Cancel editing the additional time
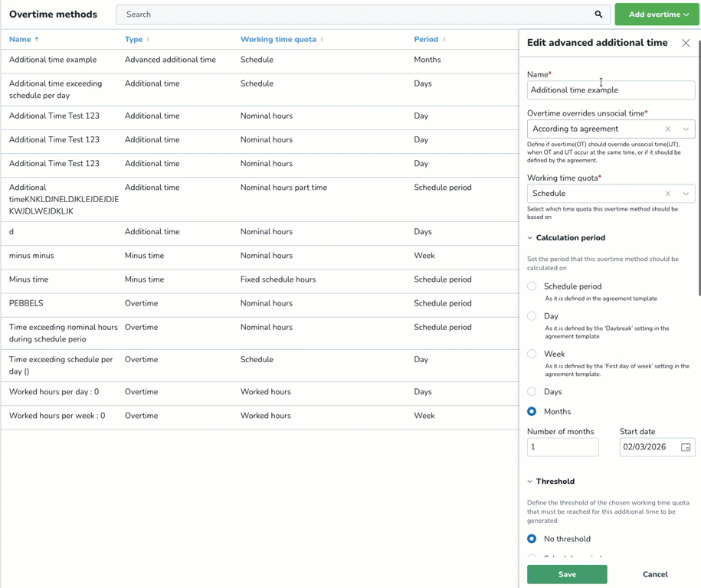Viewport: 701px width, 588px height. pyautogui.click(x=654, y=574)
